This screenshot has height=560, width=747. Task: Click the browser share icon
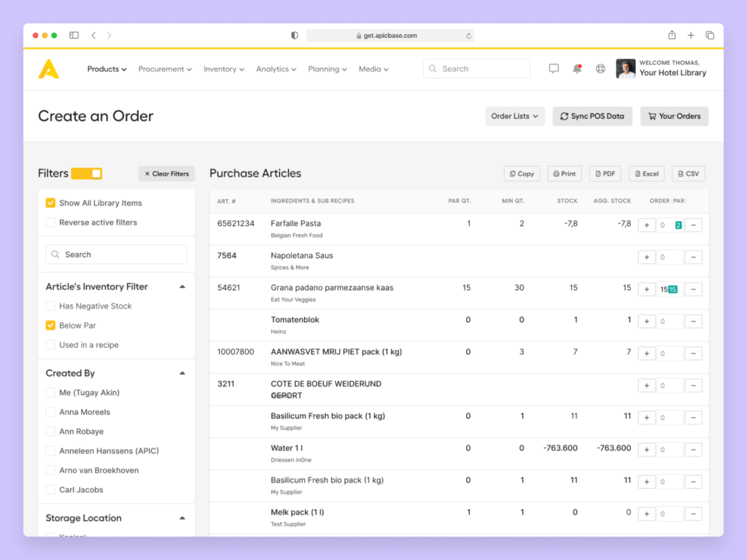[672, 35]
